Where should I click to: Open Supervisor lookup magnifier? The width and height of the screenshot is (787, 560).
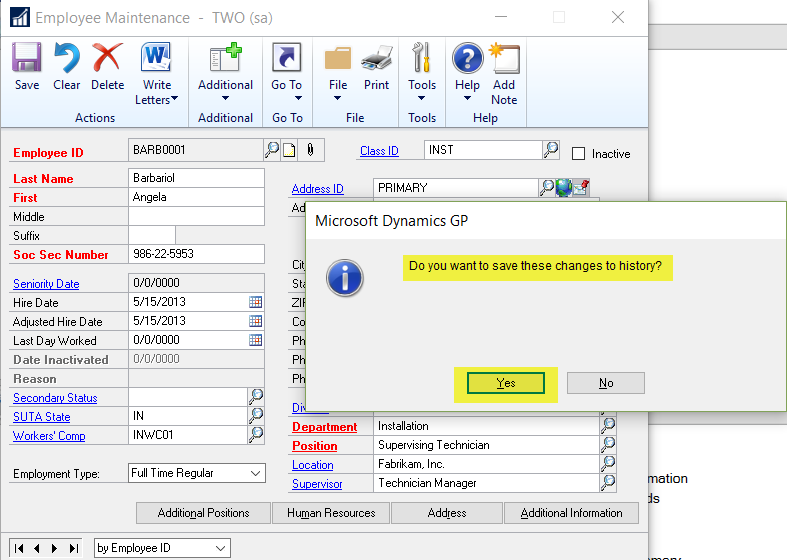pos(608,483)
